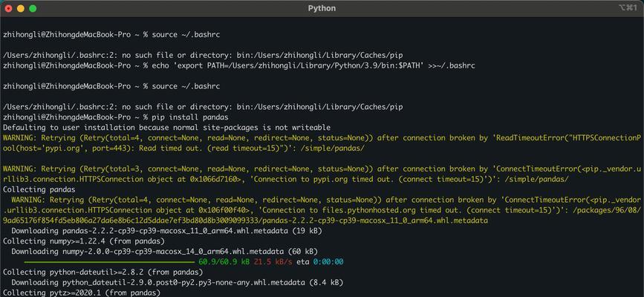Click the 'Collecting python-dateutil>=2.8.2' line

tap(103, 272)
